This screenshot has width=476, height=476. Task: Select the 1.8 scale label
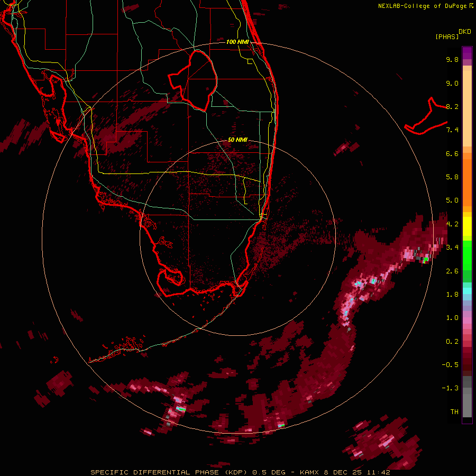pos(452,294)
